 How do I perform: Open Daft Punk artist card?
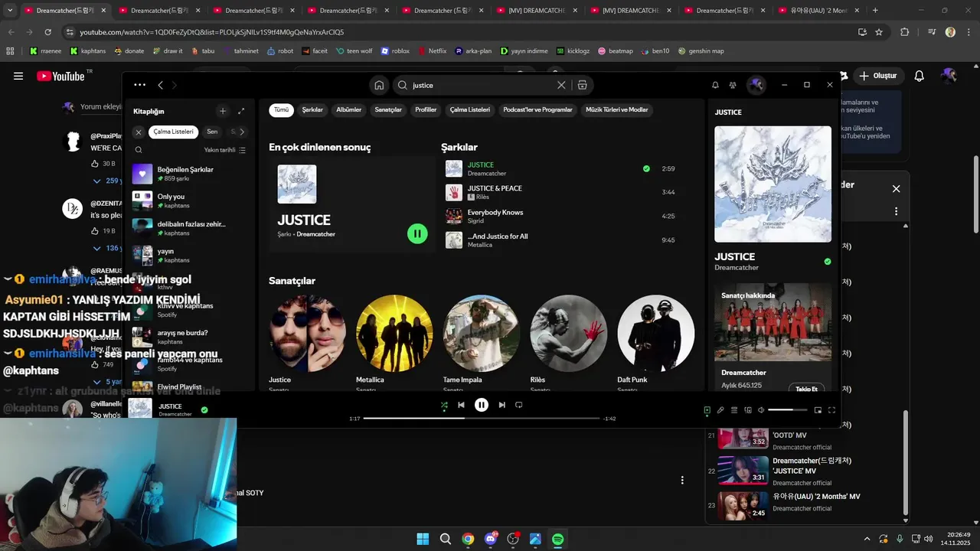(656, 343)
